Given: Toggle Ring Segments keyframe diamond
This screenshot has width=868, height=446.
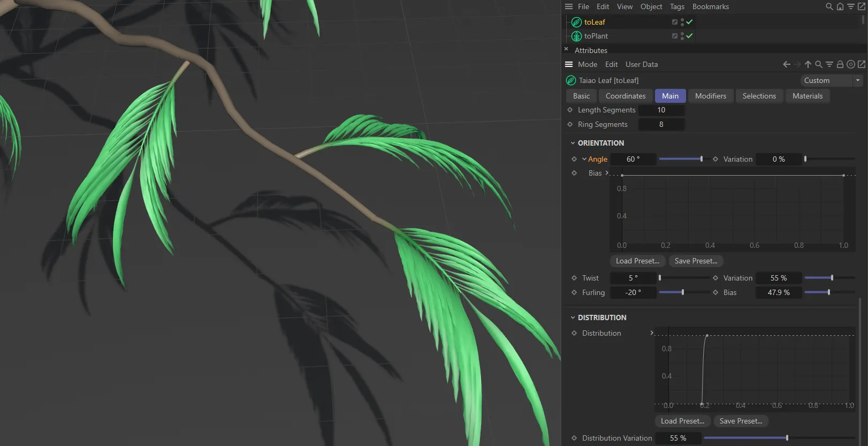Looking at the screenshot, I should point(570,124).
